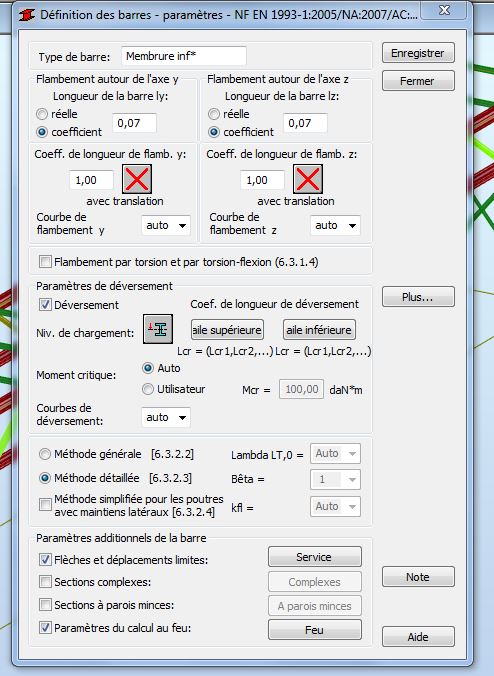Click the Type de barre field

coord(184,56)
